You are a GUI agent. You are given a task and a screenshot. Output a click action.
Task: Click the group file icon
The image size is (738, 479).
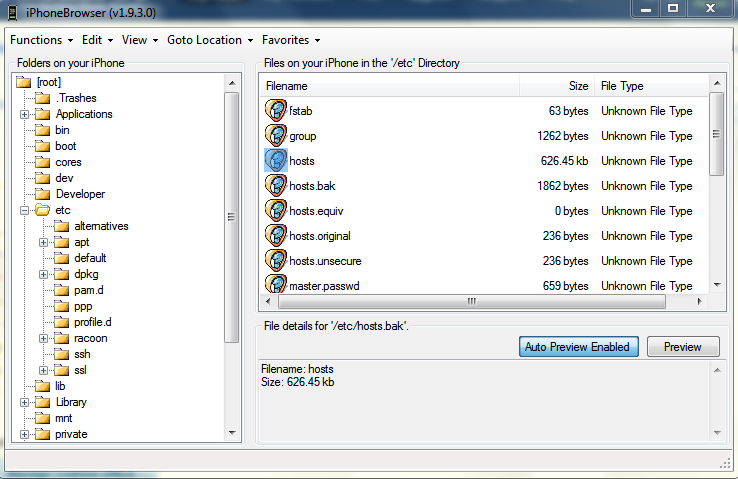276,136
